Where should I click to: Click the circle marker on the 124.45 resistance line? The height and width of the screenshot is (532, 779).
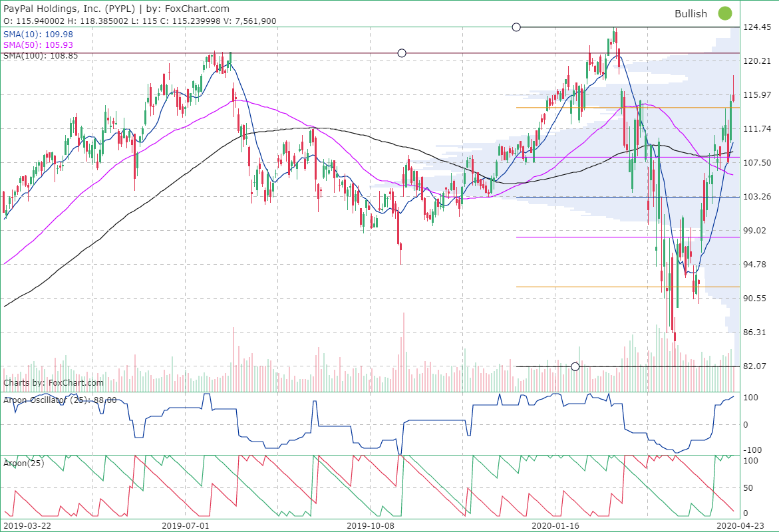(517, 27)
